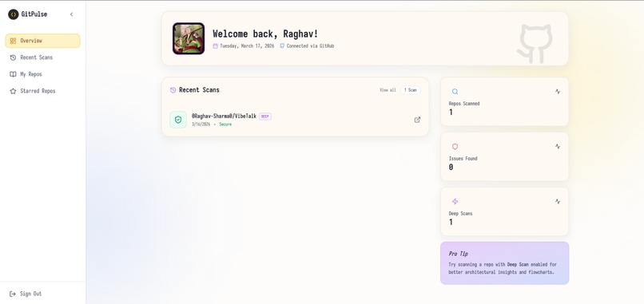The image size is (644, 304).
Task: Click the book icon beside My Repos
Action: click(x=13, y=74)
